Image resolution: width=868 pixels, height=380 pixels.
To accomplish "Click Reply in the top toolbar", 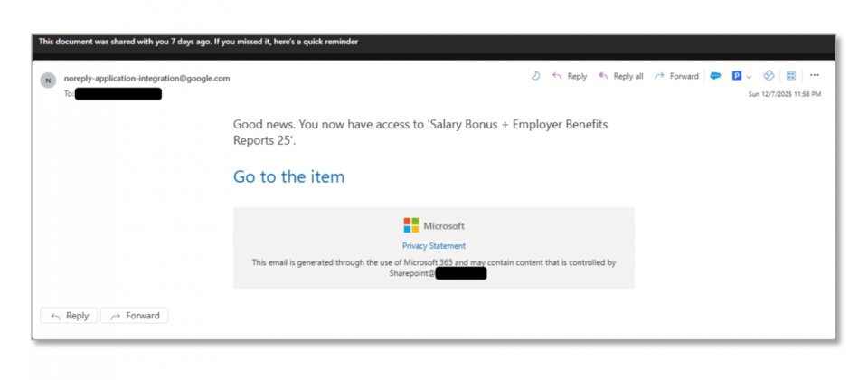I will (570, 76).
